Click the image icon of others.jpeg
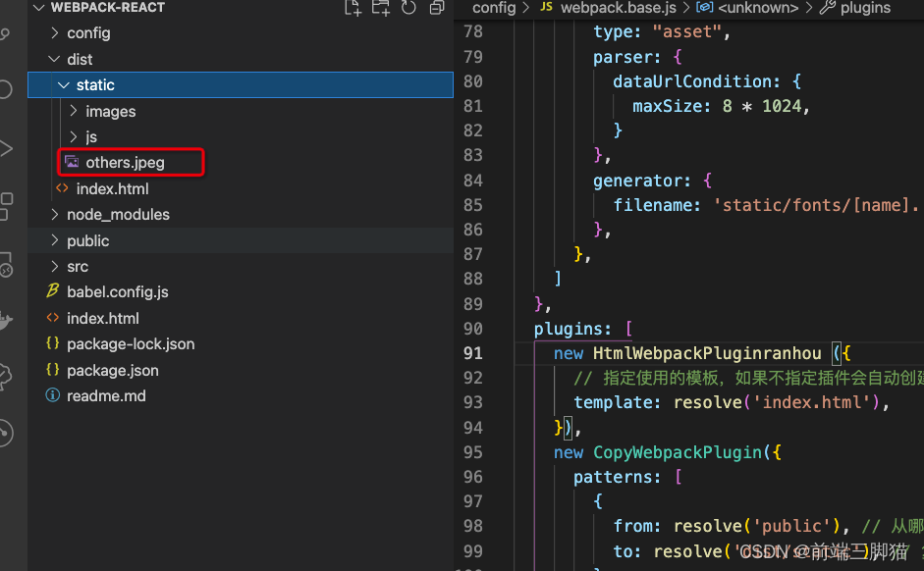924x571 pixels. click(72, 162)
